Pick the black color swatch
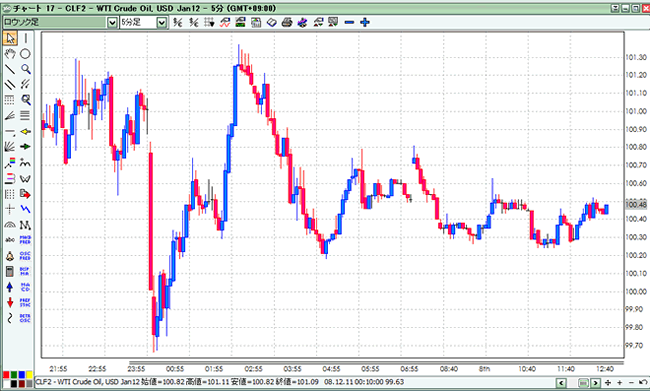Screen dimensions: 650x391 [x=14, y=384]
